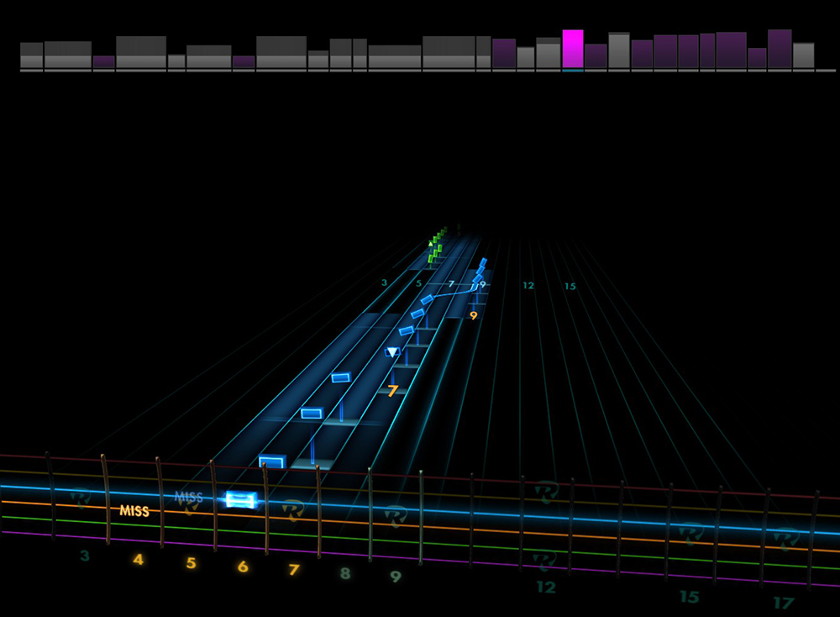Viewport: 840px width, 617px height.
Task: Click the small 12 on the distant highway
Action: click(528, 285)
